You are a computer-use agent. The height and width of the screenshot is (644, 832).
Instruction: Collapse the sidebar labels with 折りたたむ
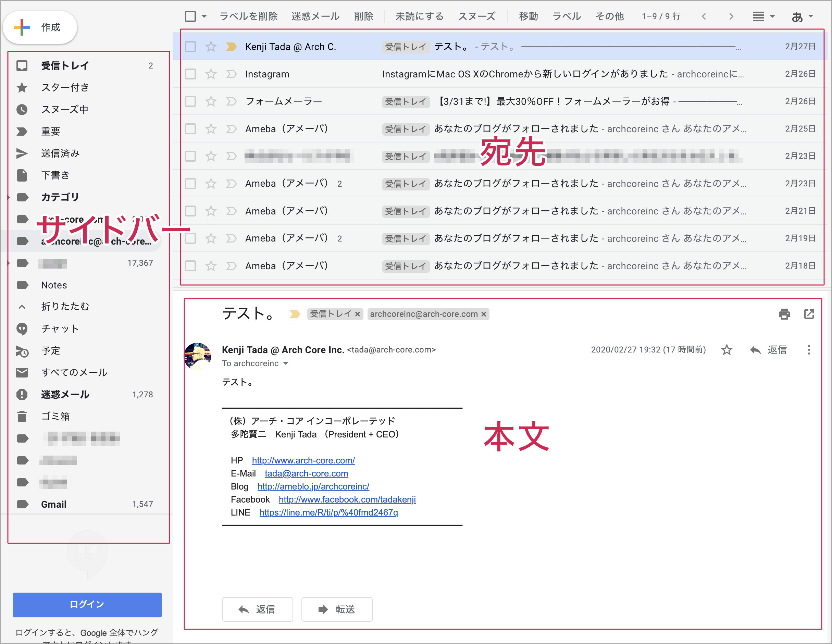pyautogui.click(x=65, y=306)
